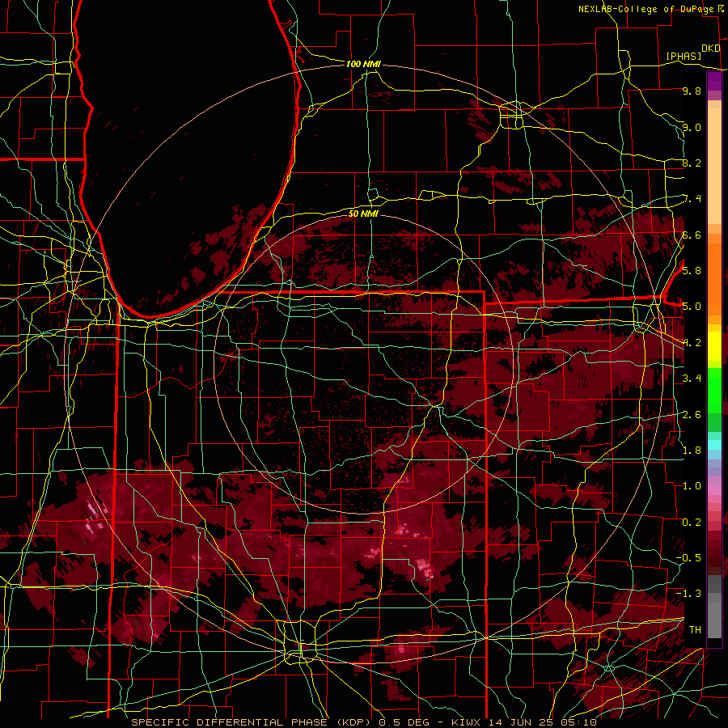Click the 9.0 value on the color scale
This screenshot has height=728, width=728.
pyautogui.click(x=692, y=127)
